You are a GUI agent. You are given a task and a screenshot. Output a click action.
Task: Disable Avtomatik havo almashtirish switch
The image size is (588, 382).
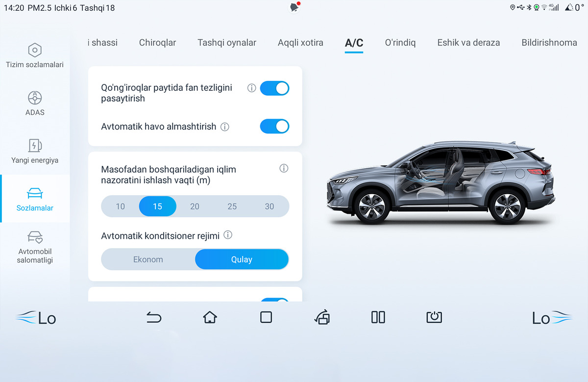(274, 126)
